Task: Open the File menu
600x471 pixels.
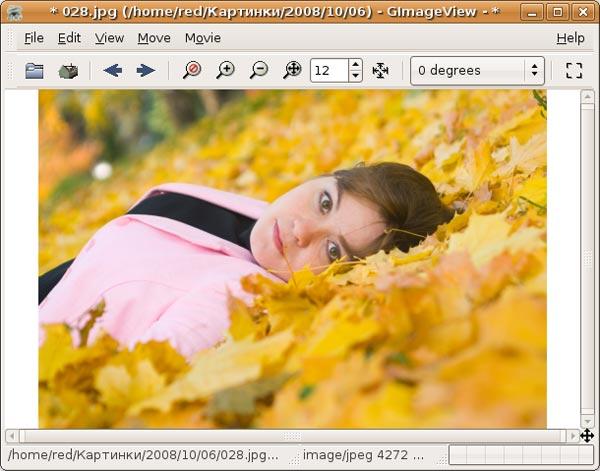Action: tap(34, 38)
